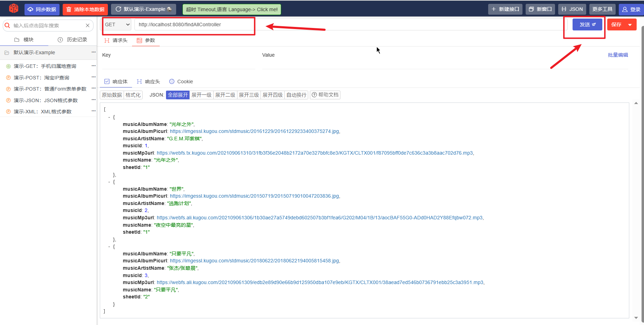Switch to the 响应体 response body tab

tap(116, 82)
